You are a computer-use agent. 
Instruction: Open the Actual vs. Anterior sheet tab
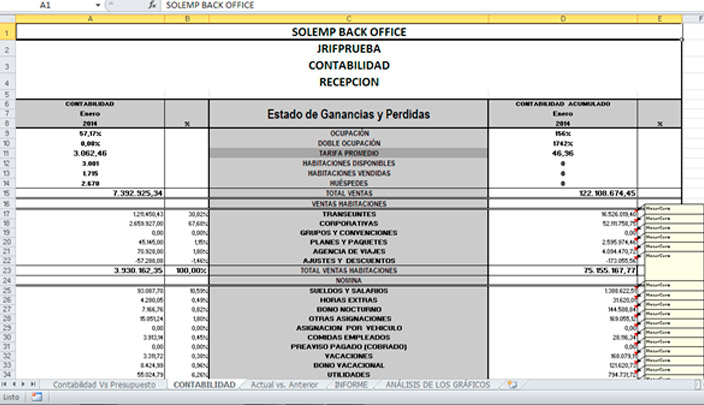point(284,384)
